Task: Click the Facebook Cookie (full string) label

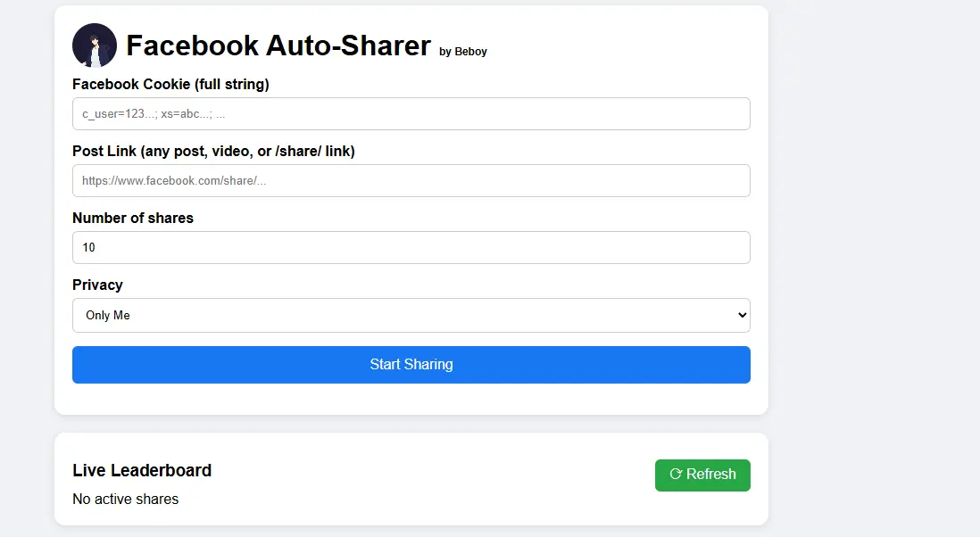Action: tap(170, 84)
